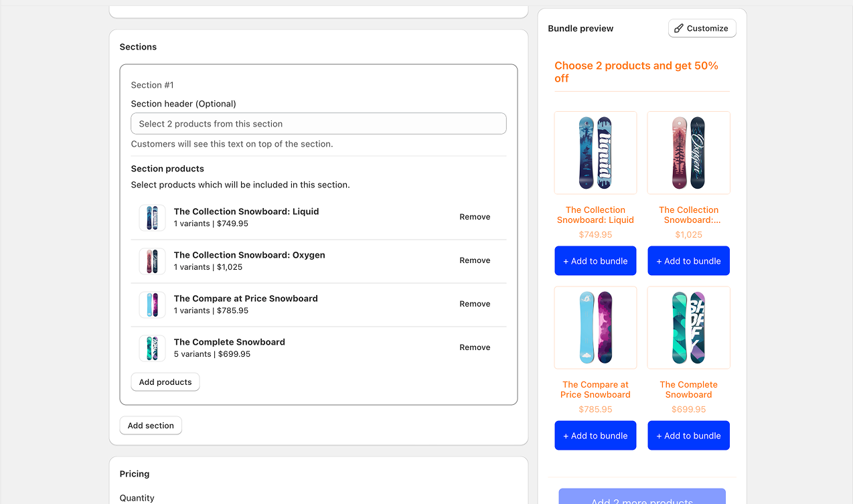Add Compare at Price Snowboard to bundle
The image size is (853, 504).
(595, 436)
